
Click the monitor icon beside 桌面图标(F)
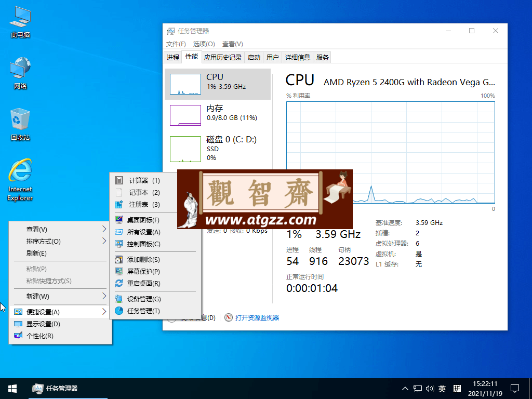[x=119, y=220]
